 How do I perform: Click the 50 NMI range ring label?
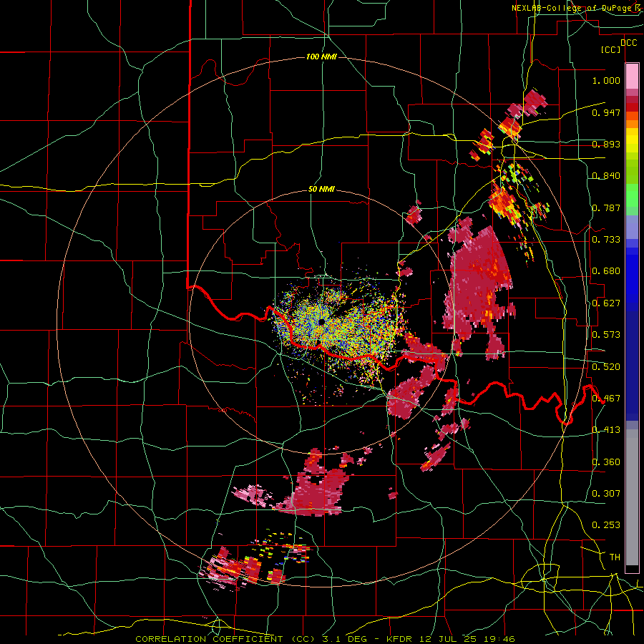click(321, 190)
